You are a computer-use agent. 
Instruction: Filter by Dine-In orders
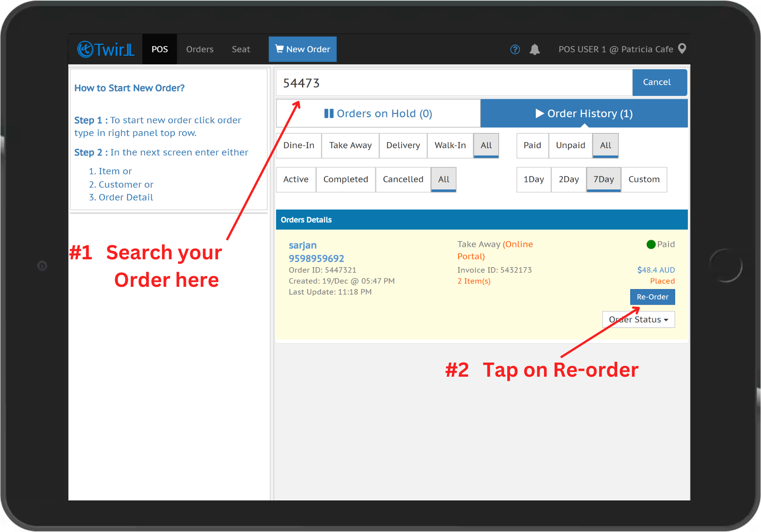299,146
